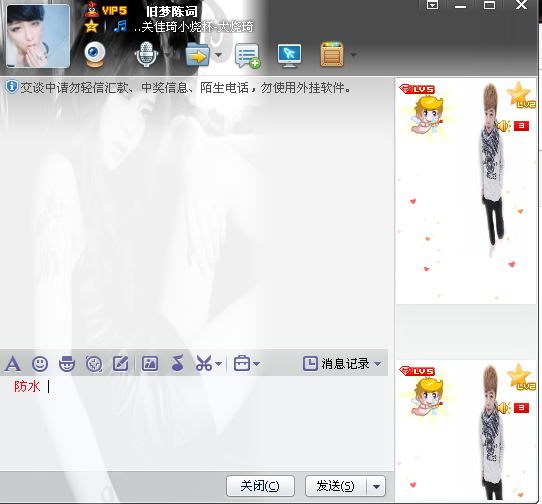Start a video call with webcam icon
Screen dimensions: 542x504
tap(95, 55)
